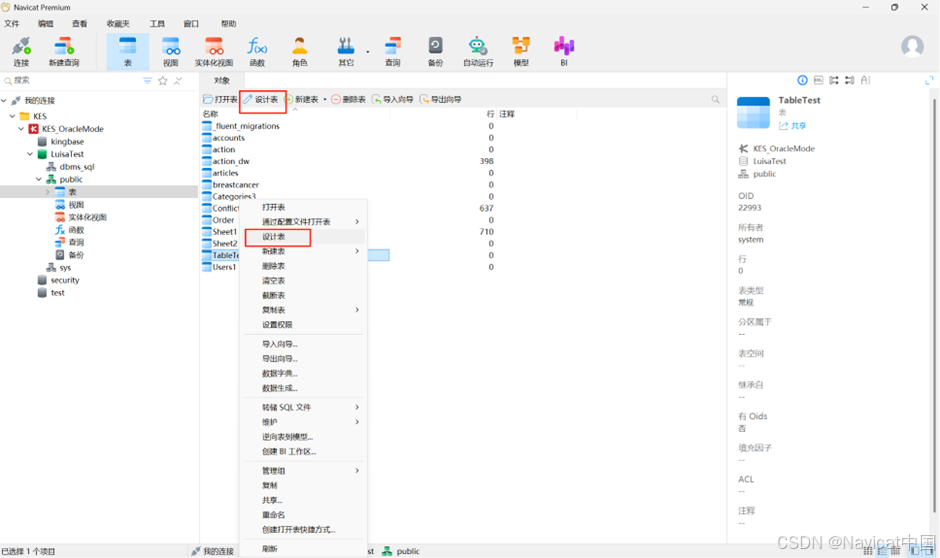Click 新建表 (New Table) in object toolbar

[302, 99]
